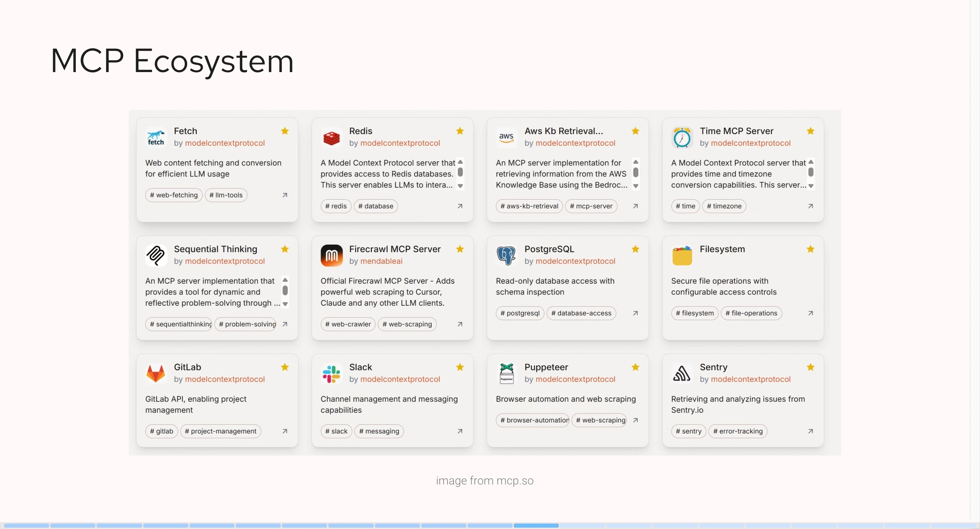Open the mendableai author link
Viewport: 980px width, 529px height.
(381, 261)
